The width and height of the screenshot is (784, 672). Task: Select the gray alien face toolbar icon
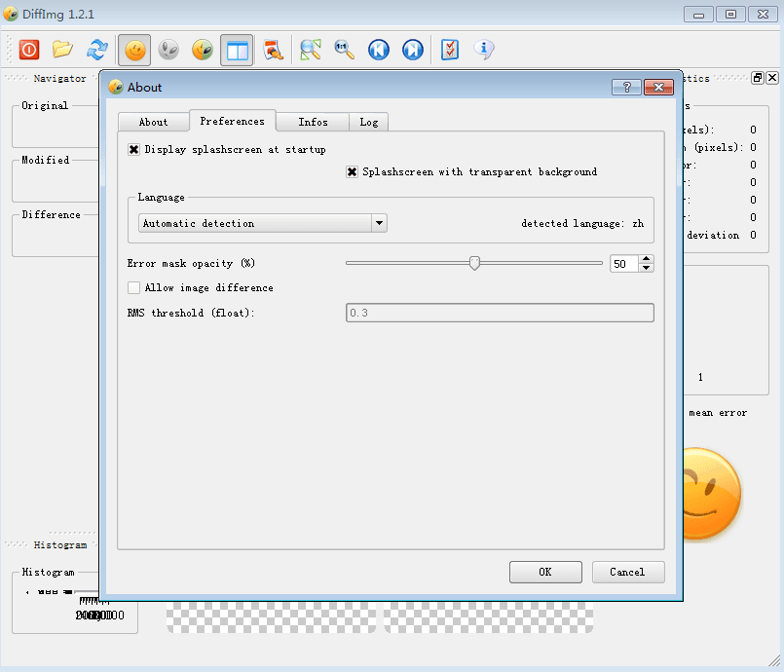[x=168, y=50]
